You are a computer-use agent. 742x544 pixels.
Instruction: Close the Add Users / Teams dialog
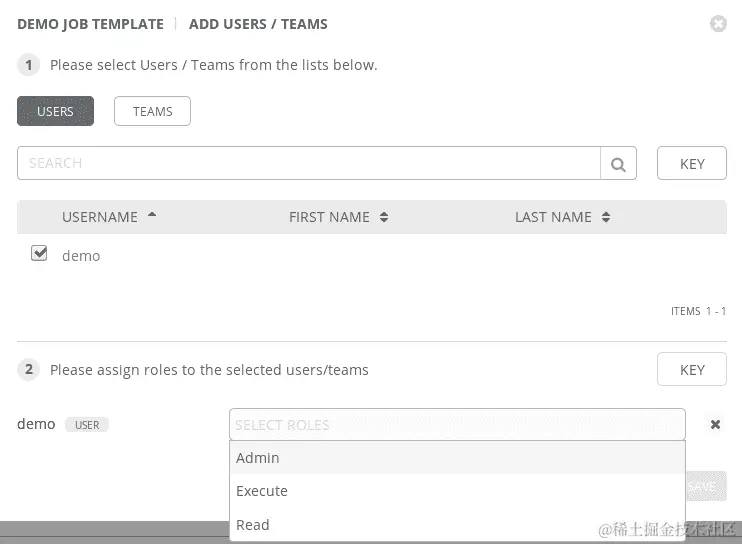point(718,24)
